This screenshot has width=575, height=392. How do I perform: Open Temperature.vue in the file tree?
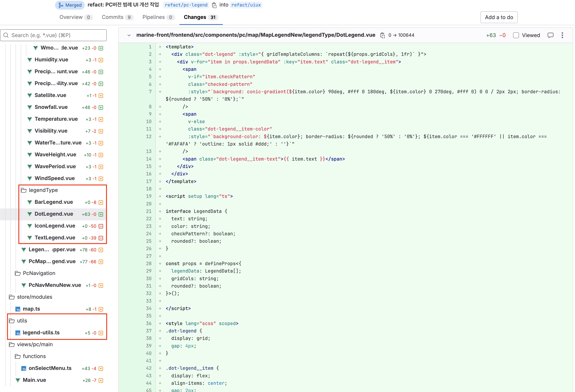[56, 119]
